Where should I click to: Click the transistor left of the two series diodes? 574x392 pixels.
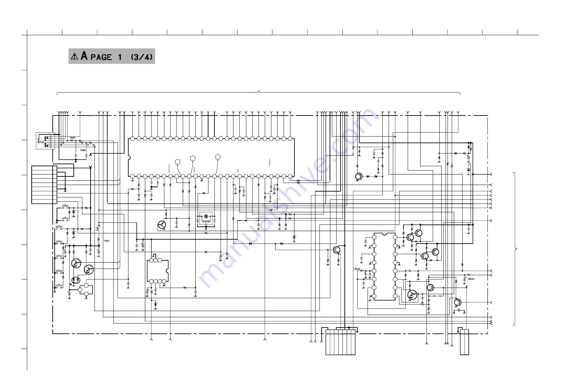point(359,176)
